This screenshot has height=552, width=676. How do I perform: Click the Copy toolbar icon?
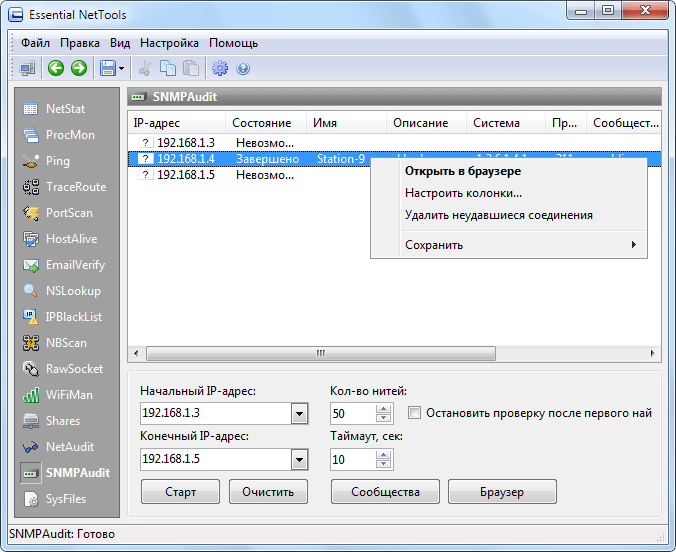click(168, 68)
